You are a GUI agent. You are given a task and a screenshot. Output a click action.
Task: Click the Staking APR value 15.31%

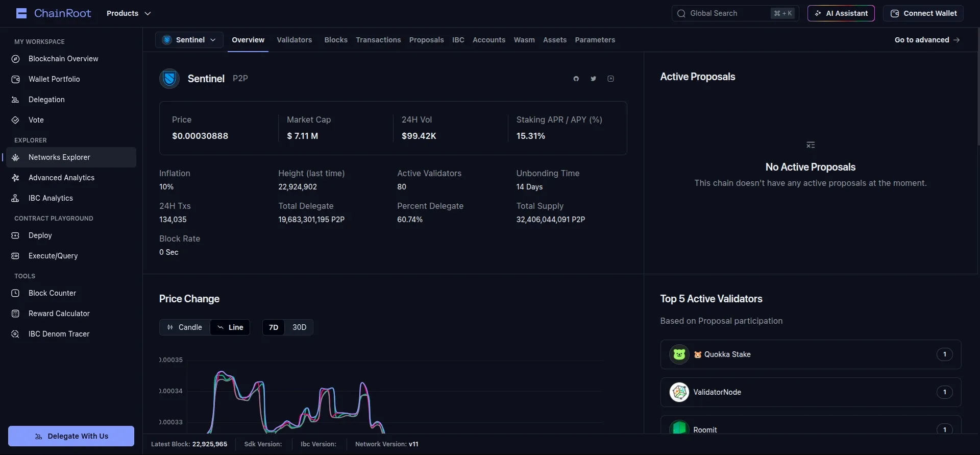point(530,136)
